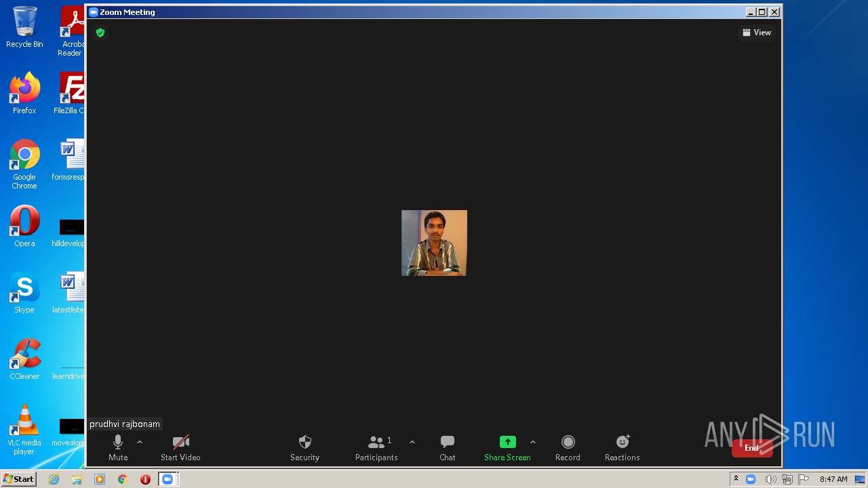Click Zoom Meeting title bar icon
Screen dimensions: 868x488
tap(94, 12)
